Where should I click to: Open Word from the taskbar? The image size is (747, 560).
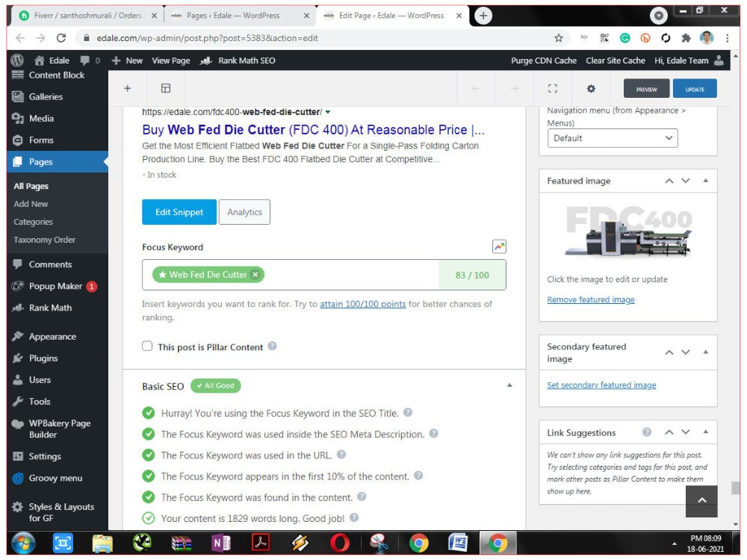pyautogui.click(x=458, y=543)
